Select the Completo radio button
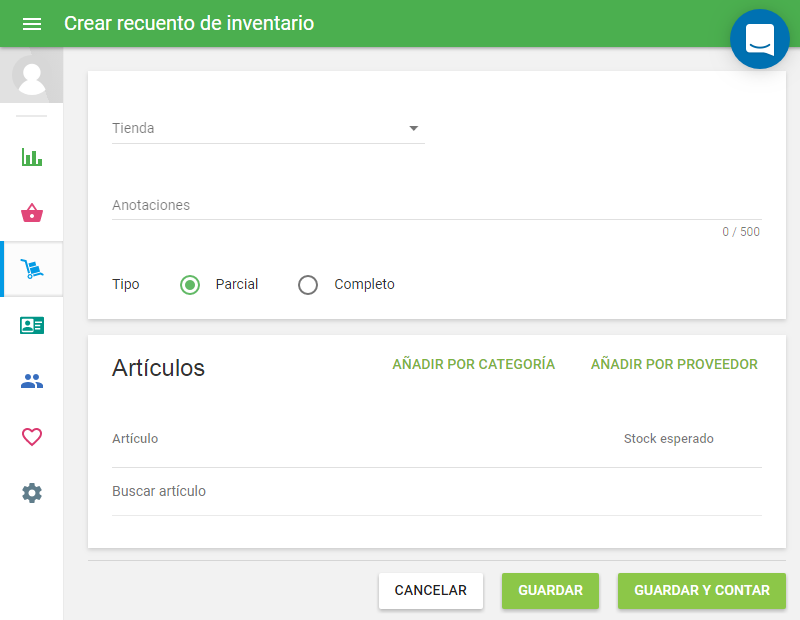 pyautogui.click(x=307, y=285)
